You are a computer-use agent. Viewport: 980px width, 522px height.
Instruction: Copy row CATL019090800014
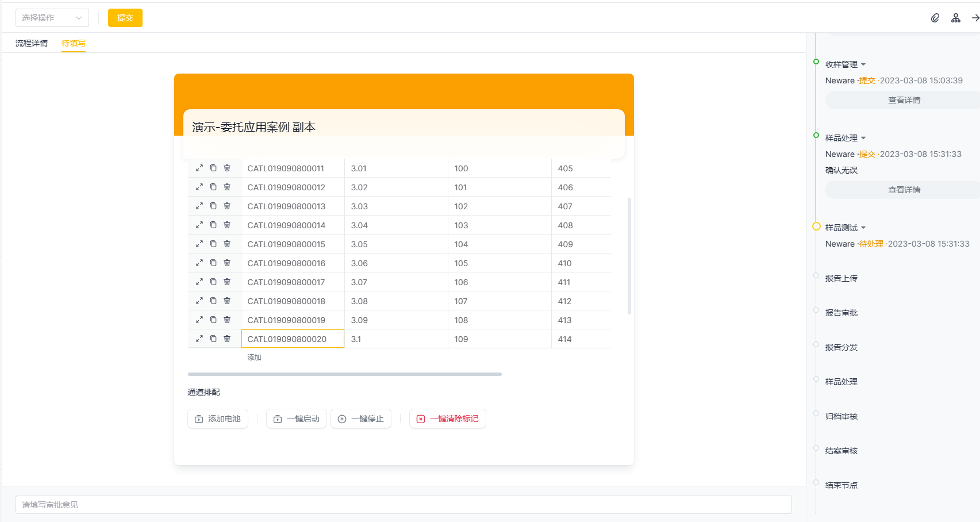coord(213,225)
